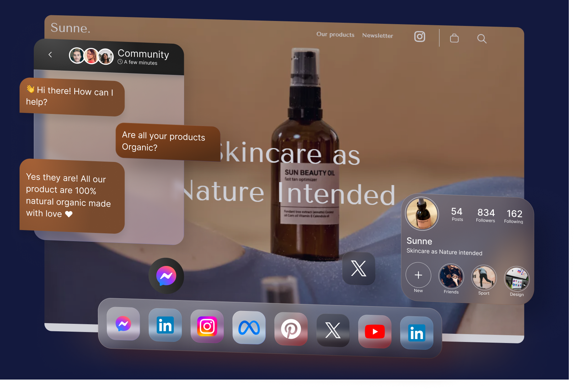Image resolution: width=577 pixels, height=392 pixels.
Task: Select 'Are all your products Organic?' message
Action: 168,142
